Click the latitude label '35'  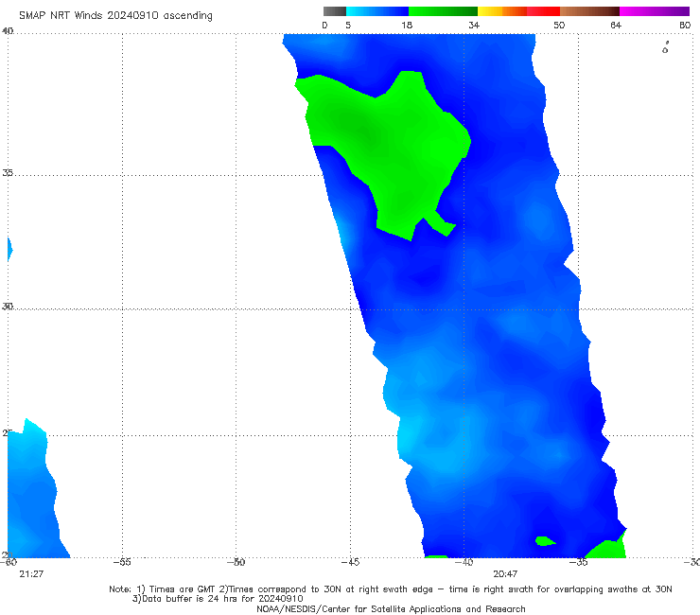[x=8, y=172]
